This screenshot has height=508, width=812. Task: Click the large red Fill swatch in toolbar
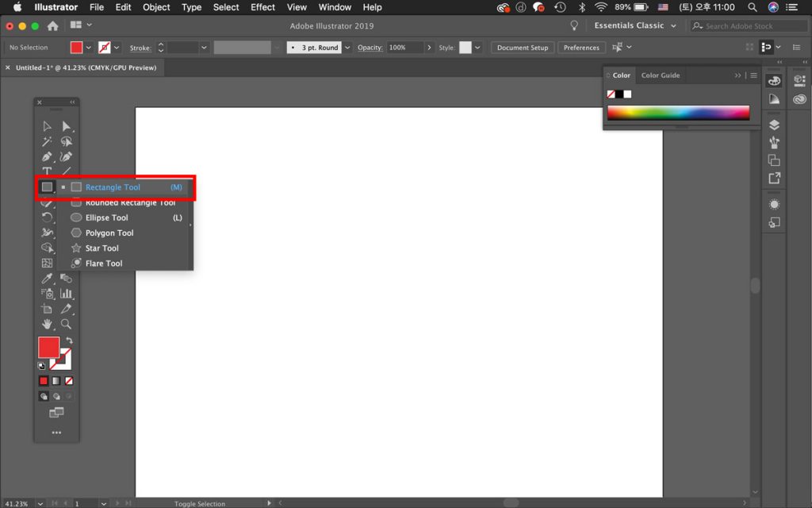(48, 348)
